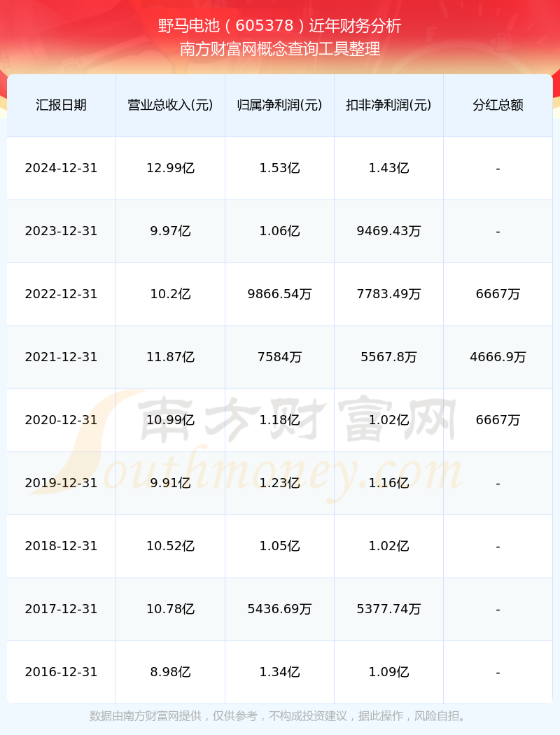The width and height of the screenshot is (560, 735).
Task: Click the date cell 2020-12-31
Action: click(62, 420)
